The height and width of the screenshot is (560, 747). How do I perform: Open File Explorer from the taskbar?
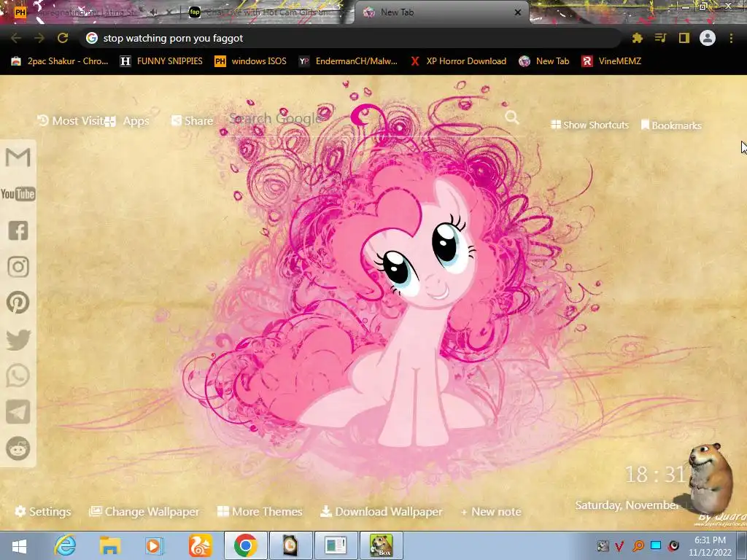click(110, 545)
